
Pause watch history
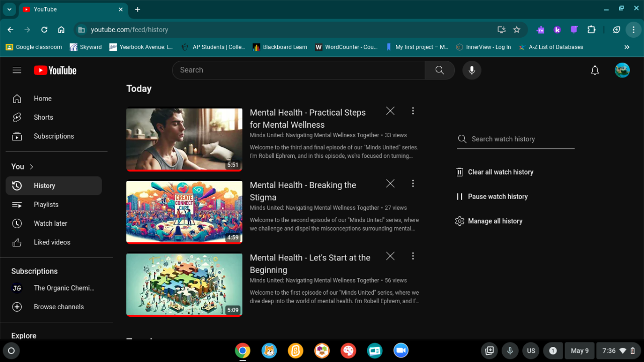tap(497, 197)
